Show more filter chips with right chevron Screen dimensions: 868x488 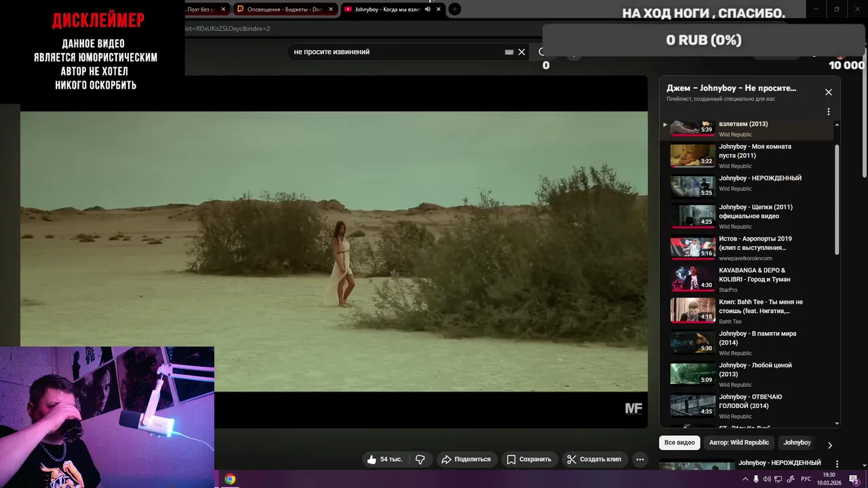[x=829, y=445]
